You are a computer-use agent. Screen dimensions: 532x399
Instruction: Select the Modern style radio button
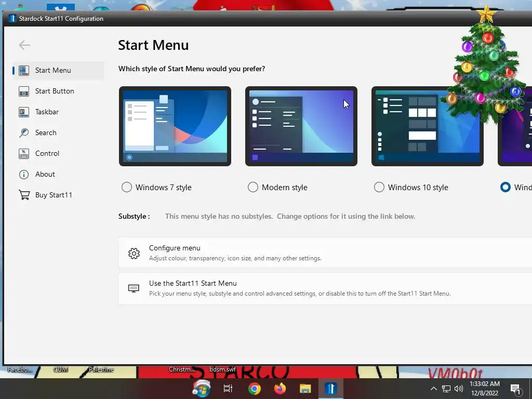tap(253, 187)
